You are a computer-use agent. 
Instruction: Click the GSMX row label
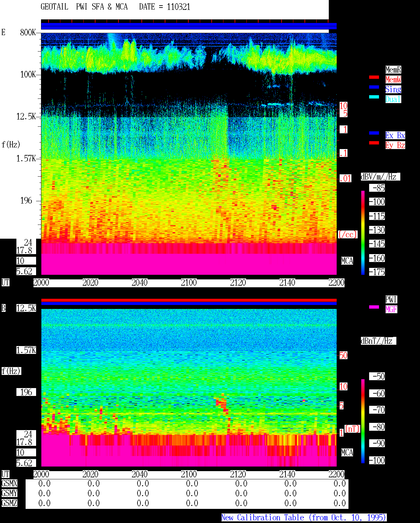9,484
